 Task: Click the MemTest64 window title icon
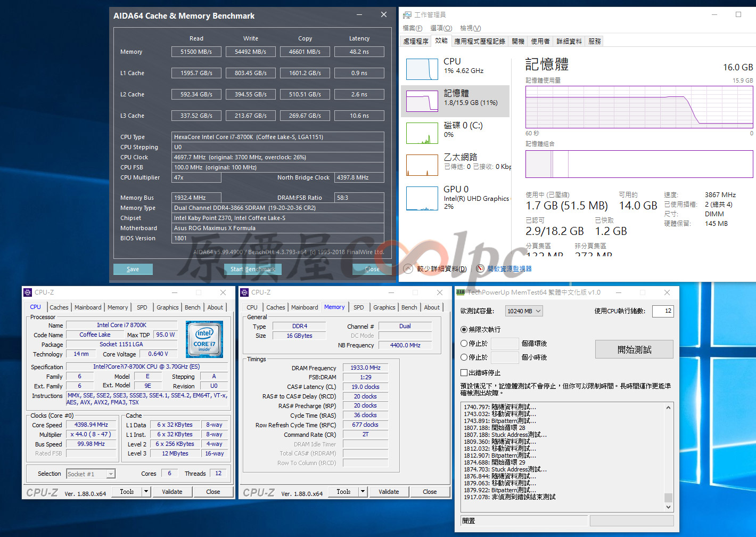tap(461, 292)
